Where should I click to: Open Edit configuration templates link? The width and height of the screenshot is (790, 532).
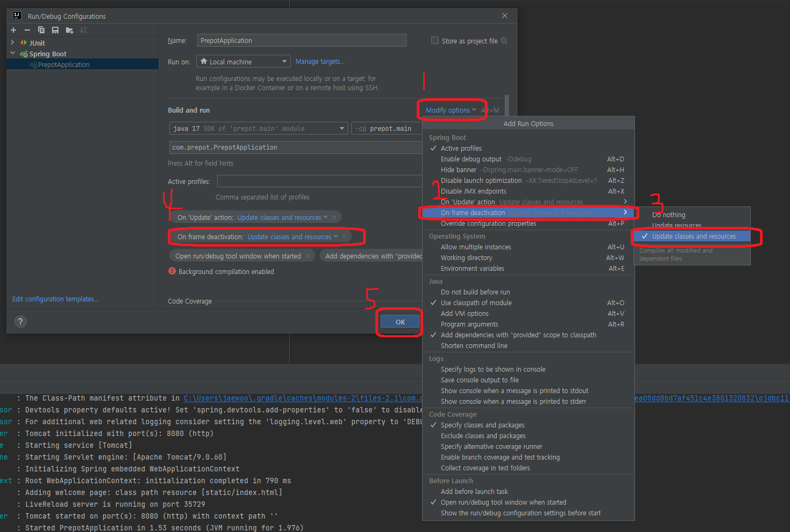pos(55,299)
